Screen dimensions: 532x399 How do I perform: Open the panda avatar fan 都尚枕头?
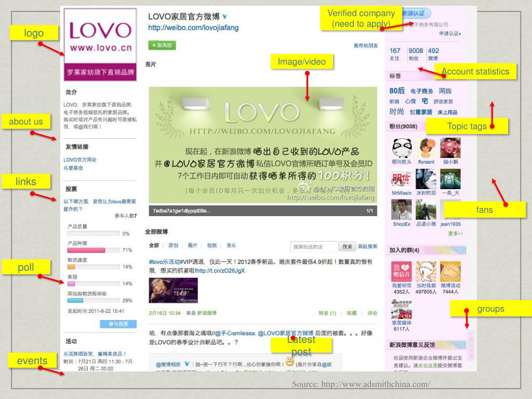(x=402, y=148)
